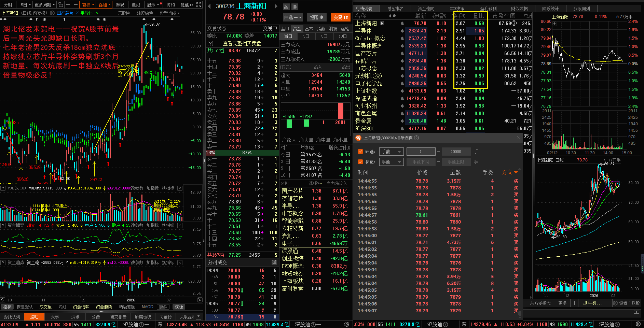Viewport: 644px width, 328px height.
Task: Open help icon in 挂单追踪 title
Action: pos(416,138)
